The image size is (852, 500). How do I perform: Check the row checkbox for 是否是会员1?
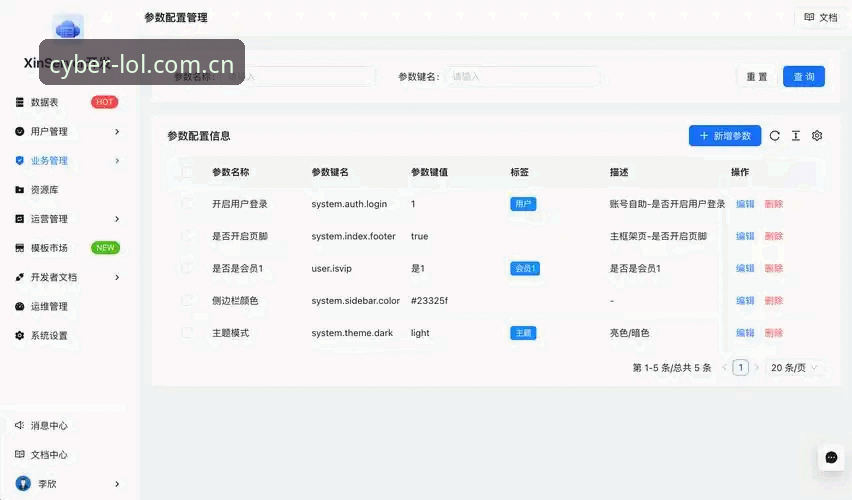click(x=187, y=268)
